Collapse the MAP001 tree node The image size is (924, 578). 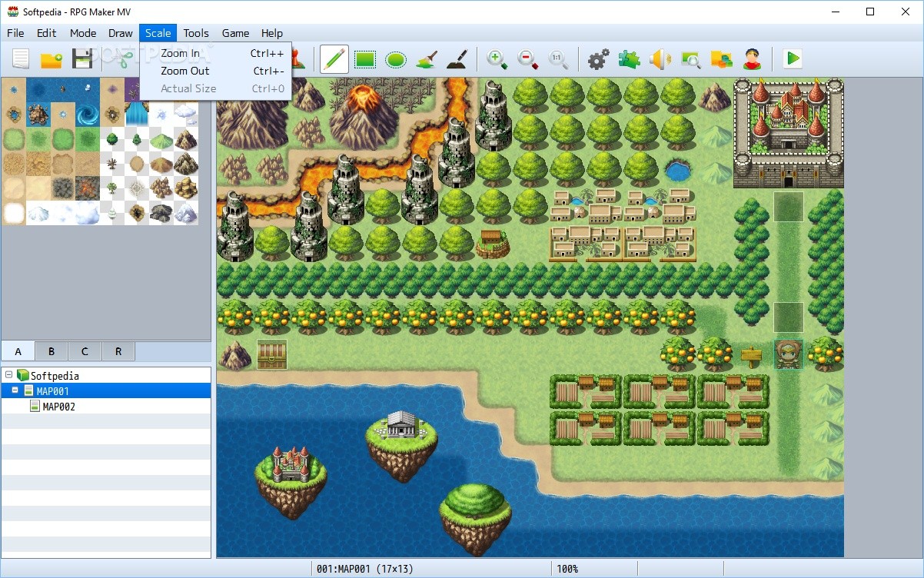pos(15,391)
